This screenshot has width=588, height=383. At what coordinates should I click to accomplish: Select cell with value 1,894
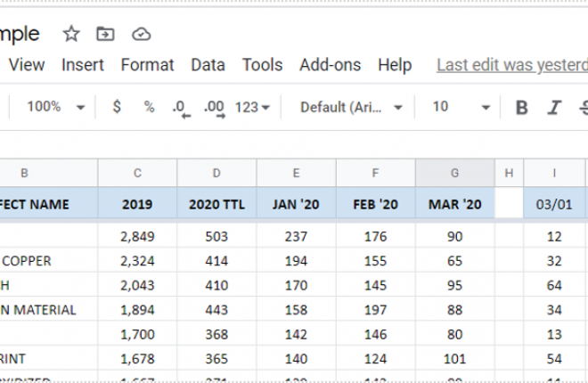[x=137, y=310]
